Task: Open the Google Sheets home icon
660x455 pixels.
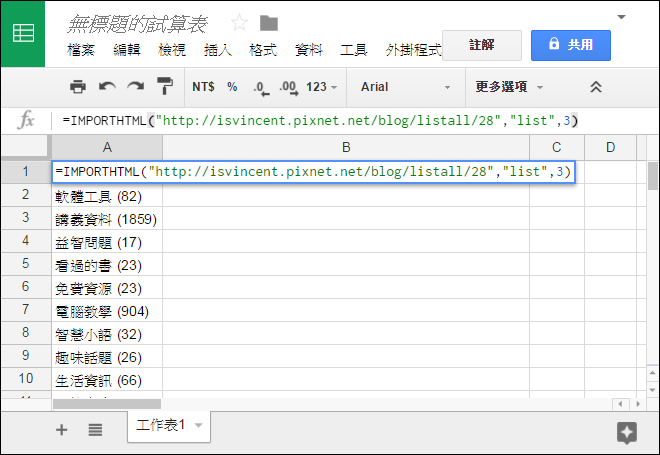Action: (23, 34)
